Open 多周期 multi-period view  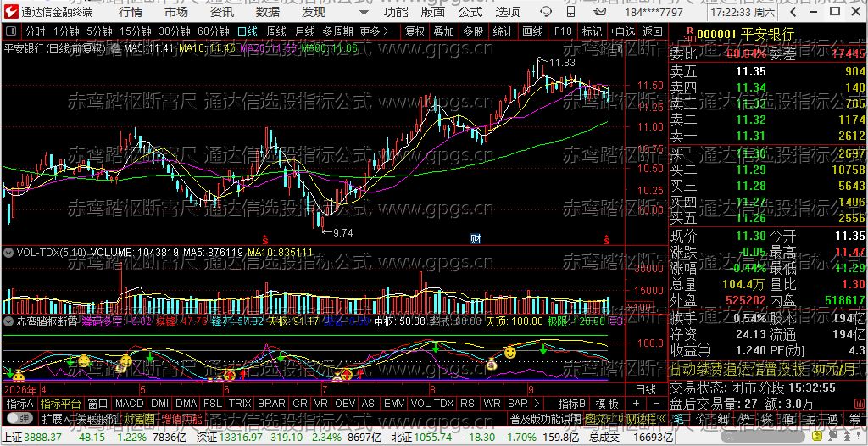pos(339,31)
